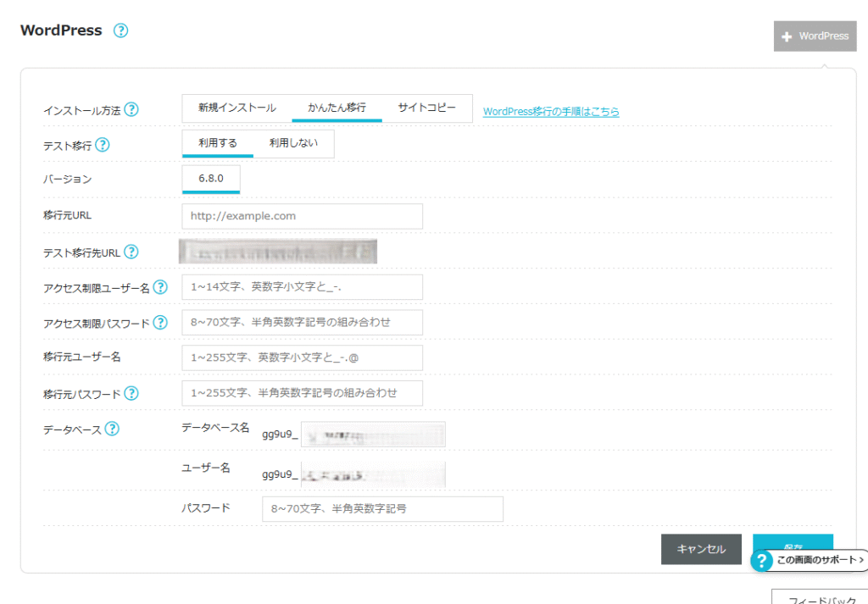Image resolution: width=868 pixels, height=604 pixels.
Task: Select 新規インストール install method
Action: (x=237, y=108)
